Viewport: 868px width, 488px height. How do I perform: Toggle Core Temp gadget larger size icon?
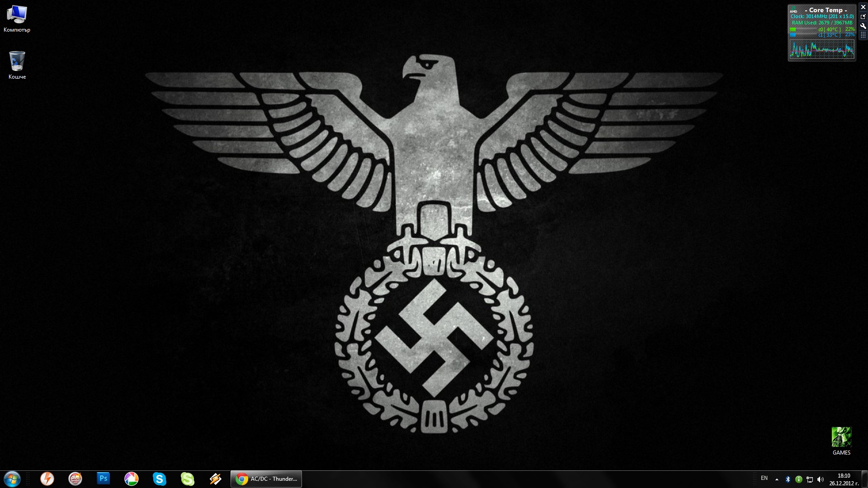(863, 17)
